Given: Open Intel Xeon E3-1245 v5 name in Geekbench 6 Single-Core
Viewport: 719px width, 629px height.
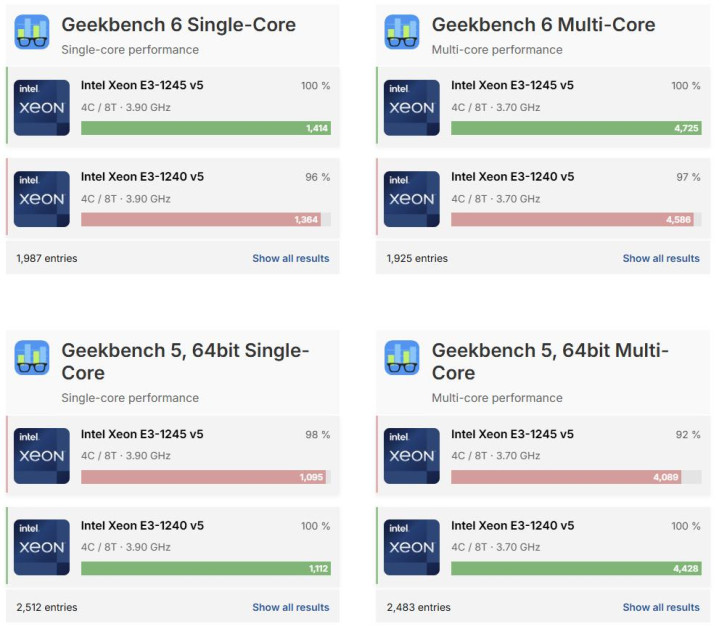Looking at the screenshot, I should point(142,86).
